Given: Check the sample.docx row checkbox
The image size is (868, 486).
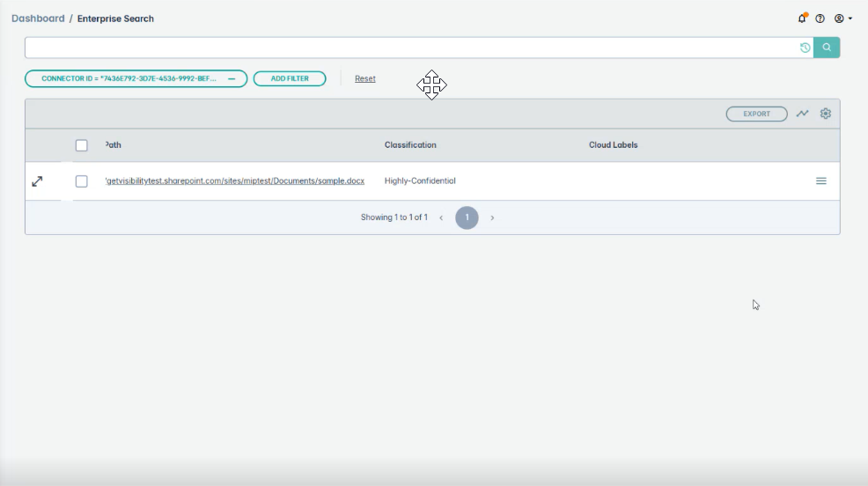Looking at the screenshot, I should pyautogui.click(x=82, y=181).
